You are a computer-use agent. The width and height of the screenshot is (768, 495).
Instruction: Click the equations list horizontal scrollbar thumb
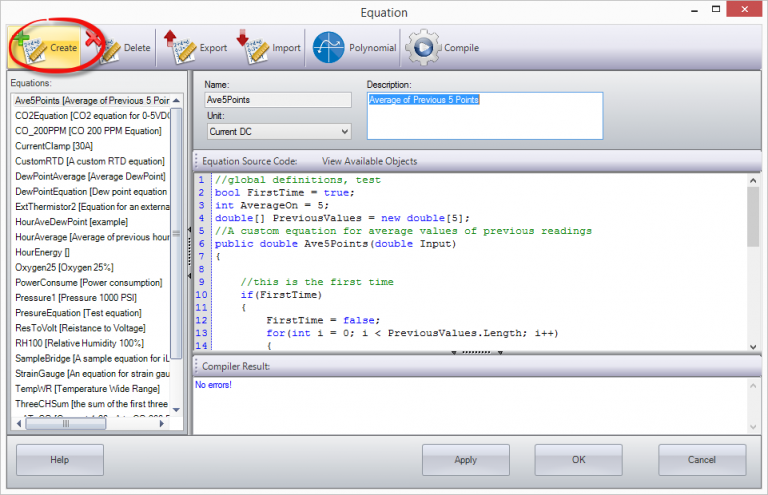(x=66, y=424)
